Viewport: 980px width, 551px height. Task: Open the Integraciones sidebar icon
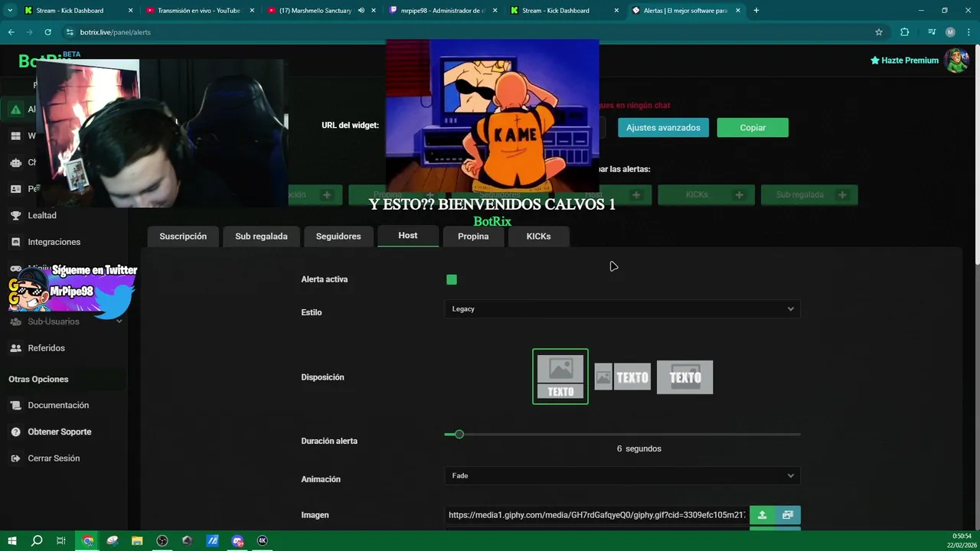click(x=15, y=242)
